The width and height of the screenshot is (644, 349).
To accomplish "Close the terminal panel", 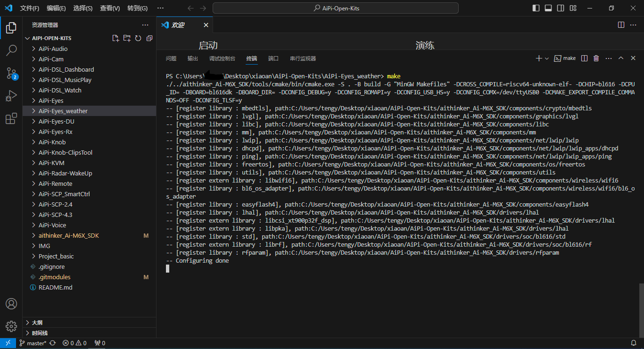I will pyautogui.click(x=634, y=58).
